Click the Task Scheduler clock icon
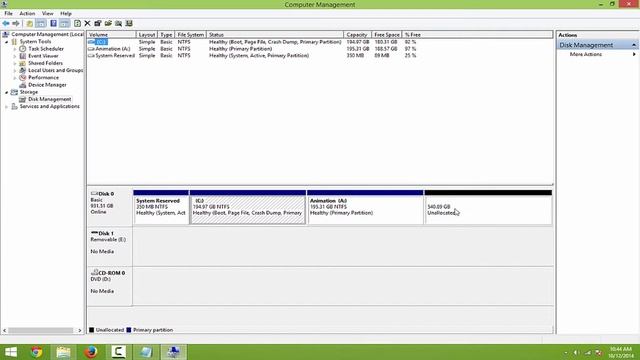Image resolution: width=640 pixels, height=360 pixels. click(x=22, y=49)
